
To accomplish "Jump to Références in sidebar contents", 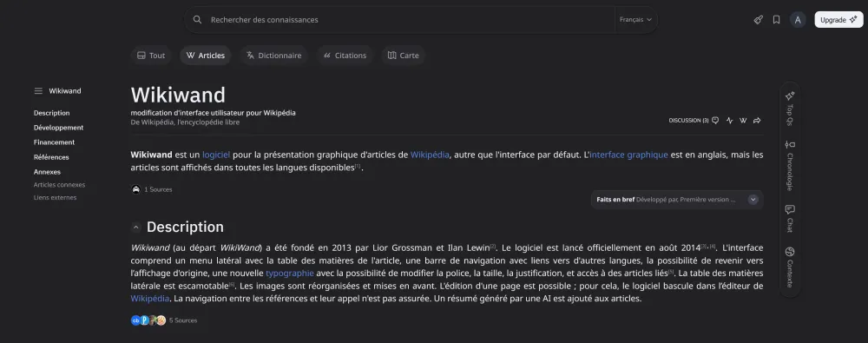I will pyautogui.click(x=51, y=157).
